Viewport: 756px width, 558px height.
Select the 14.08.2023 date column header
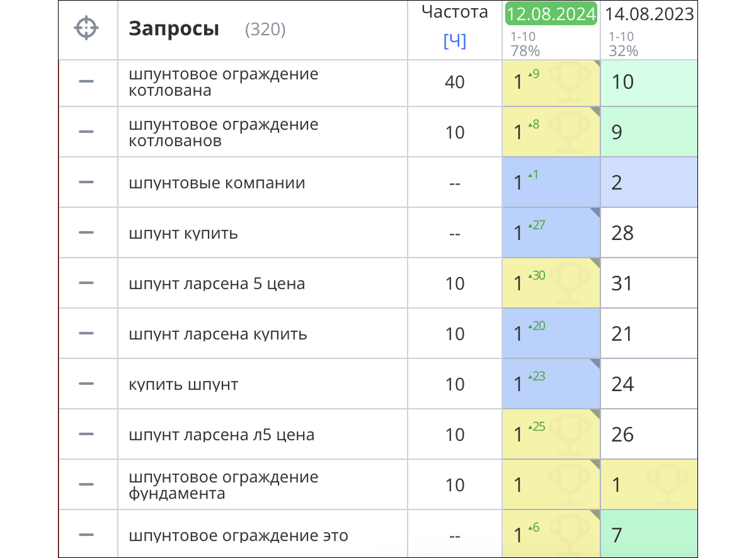point(650,14)
